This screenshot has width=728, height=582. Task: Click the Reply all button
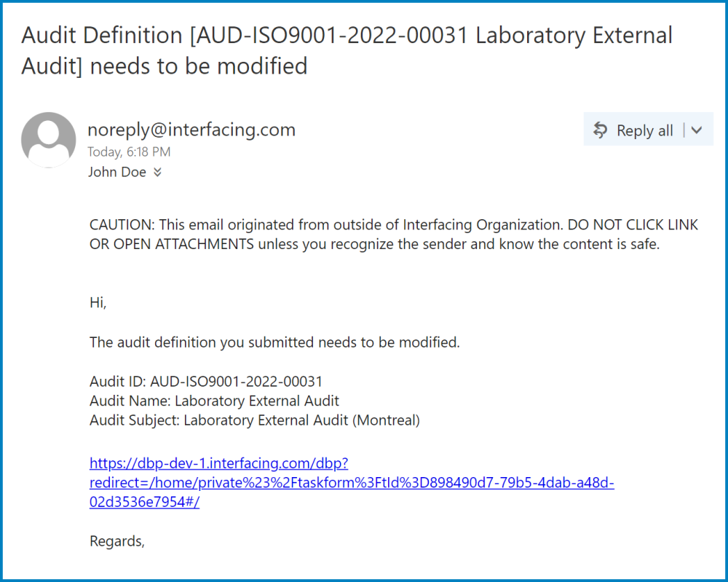pos(644,130)
